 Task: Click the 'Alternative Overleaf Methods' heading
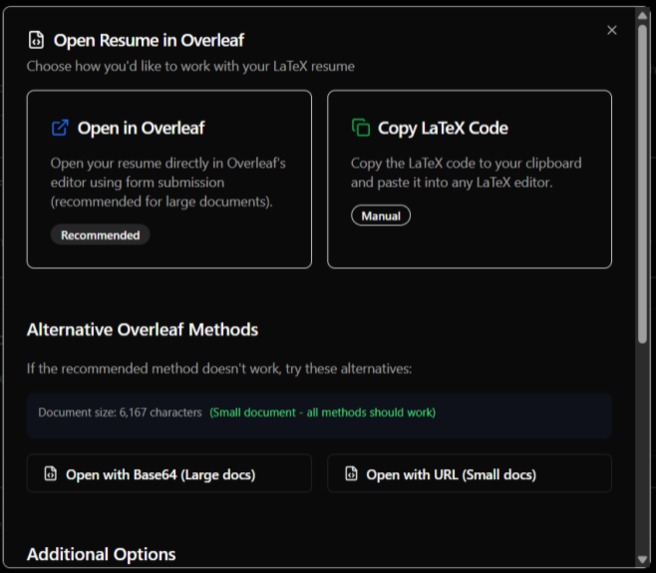pos(142,330)
